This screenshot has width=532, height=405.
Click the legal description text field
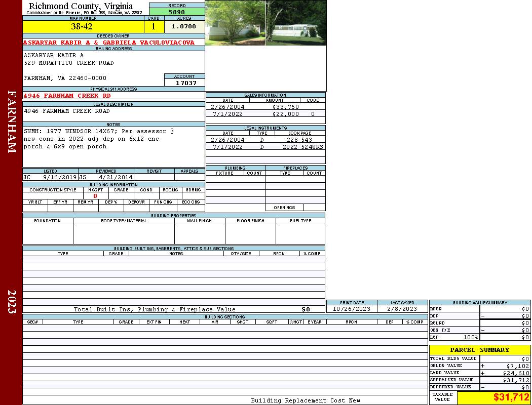(x=113, y=113)
